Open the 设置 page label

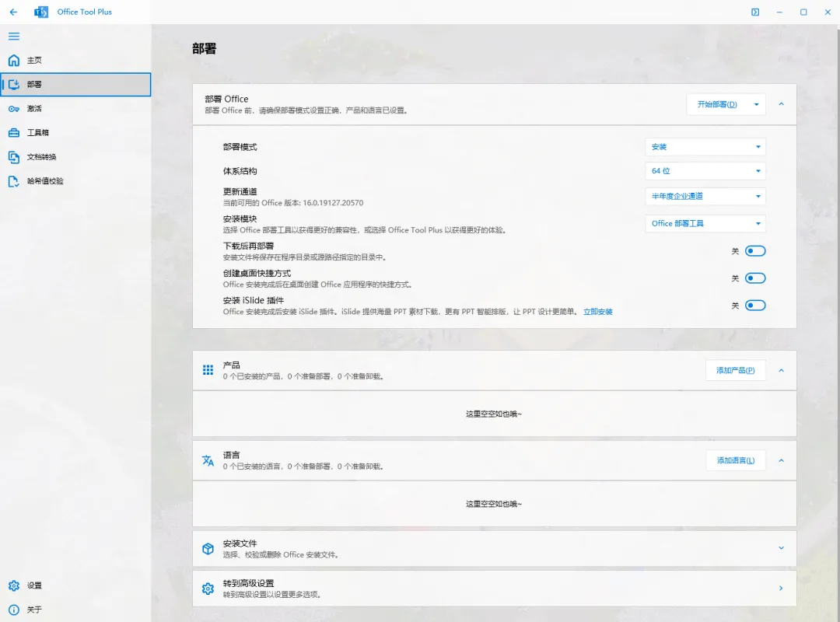(x=34, y=585)
